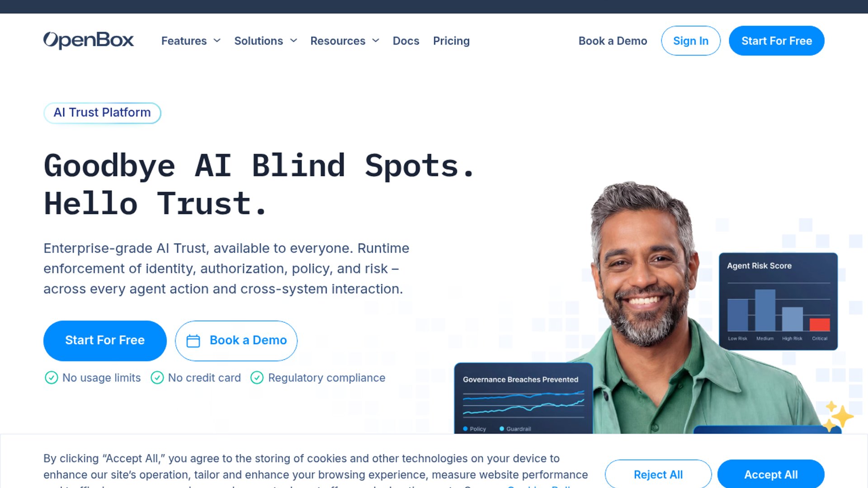Reject all cookies
The height and width of the screenshot is (488, 868).
pos(658,474)
